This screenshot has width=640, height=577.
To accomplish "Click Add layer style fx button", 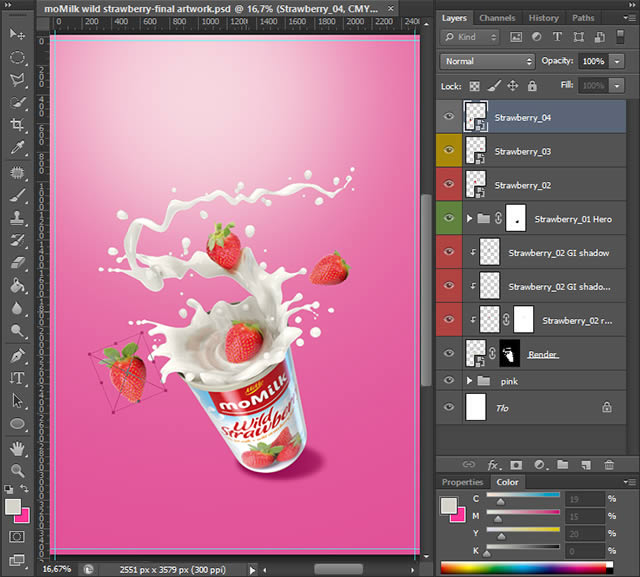I will tap(494, 465).
